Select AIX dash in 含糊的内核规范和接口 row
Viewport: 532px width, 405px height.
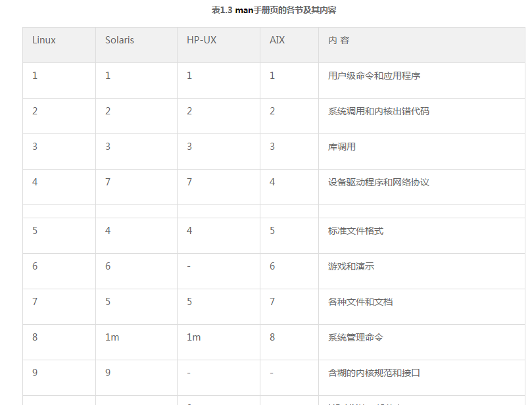[272, 373]
